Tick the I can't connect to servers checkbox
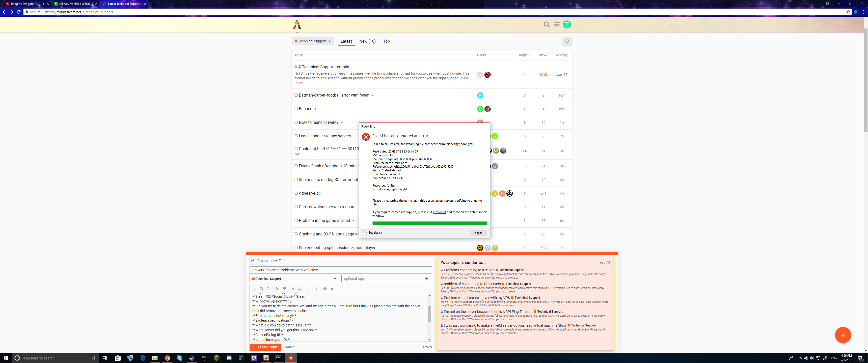868x363 pixels. click(296, 136)
